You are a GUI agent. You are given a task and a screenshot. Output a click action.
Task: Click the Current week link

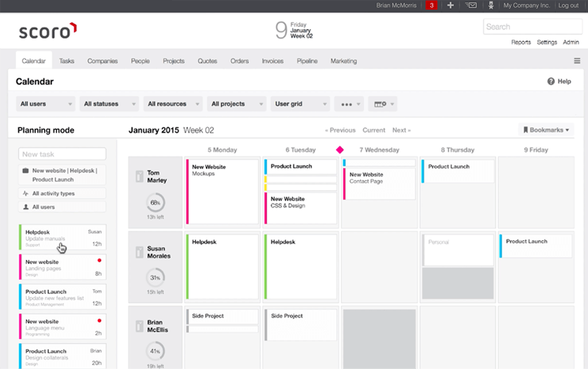[x=374, y=130]
